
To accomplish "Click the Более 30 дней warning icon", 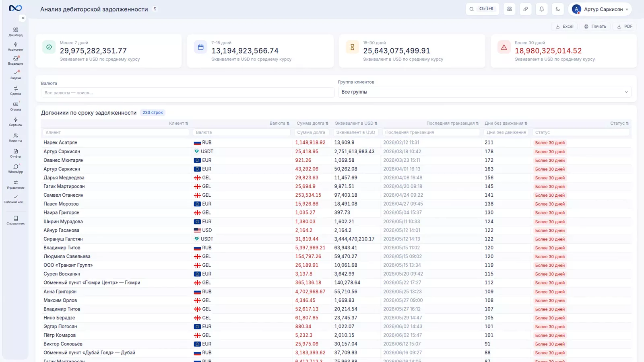I will pos(504,47).
